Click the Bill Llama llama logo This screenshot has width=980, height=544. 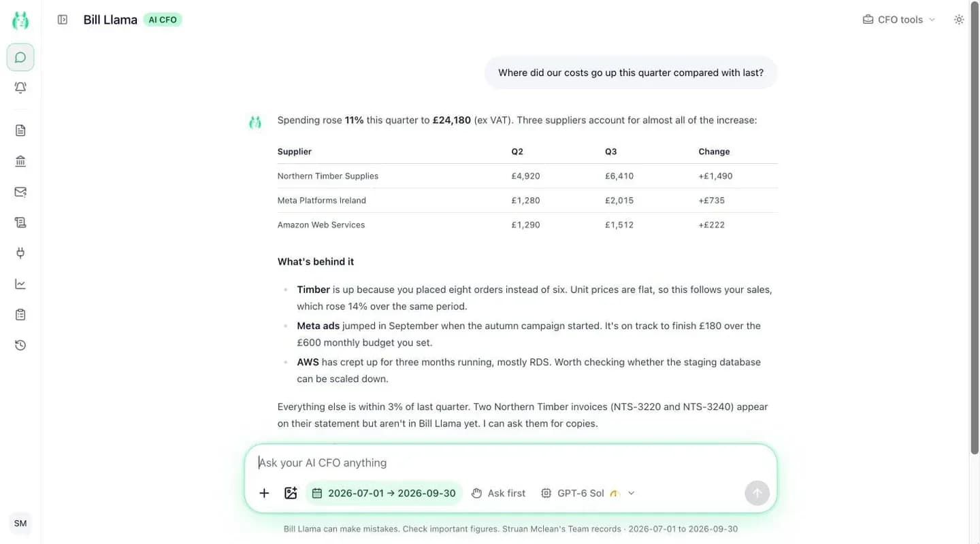pyautogui.click(x=20, y=20)
